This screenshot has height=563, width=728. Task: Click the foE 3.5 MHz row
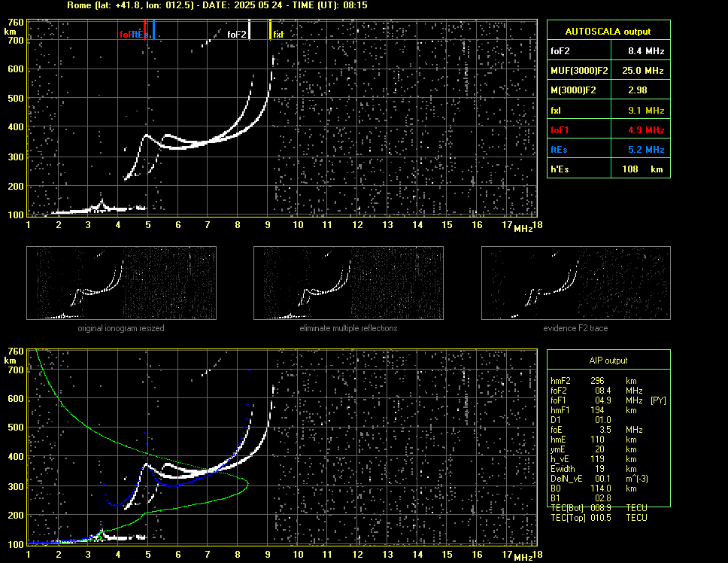596,430
